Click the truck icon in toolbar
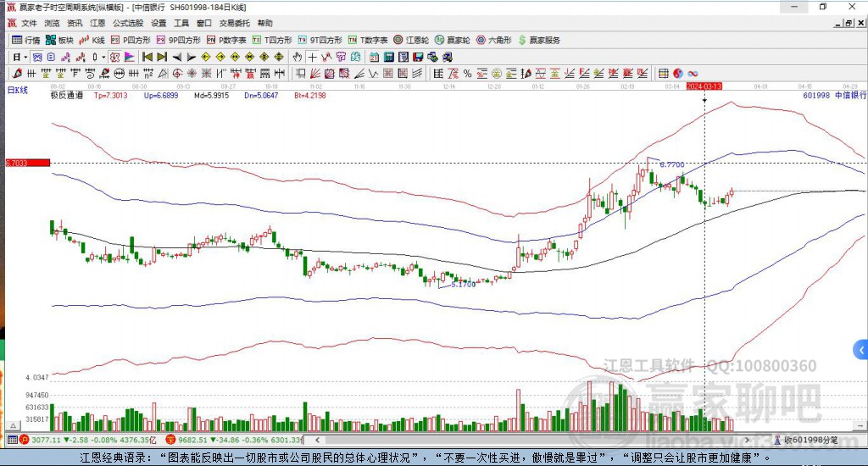This screenshot has height=466, width=868. click(x=448, y=57)
